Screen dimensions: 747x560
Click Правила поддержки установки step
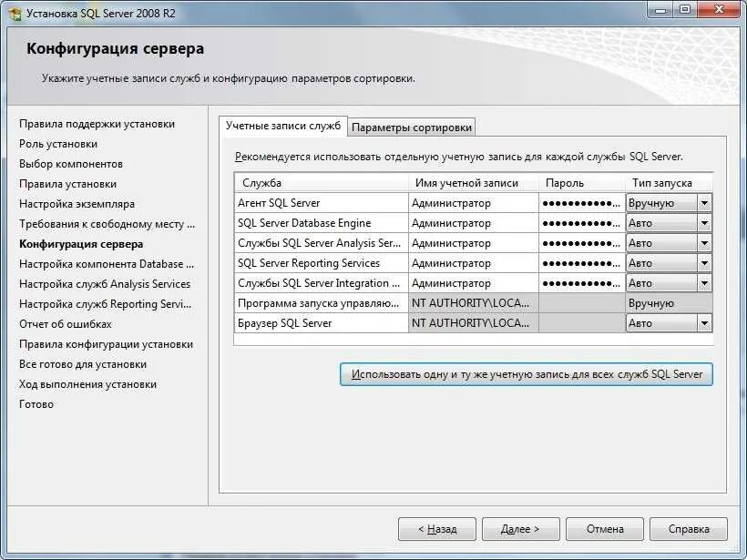[x=97, y=124]
